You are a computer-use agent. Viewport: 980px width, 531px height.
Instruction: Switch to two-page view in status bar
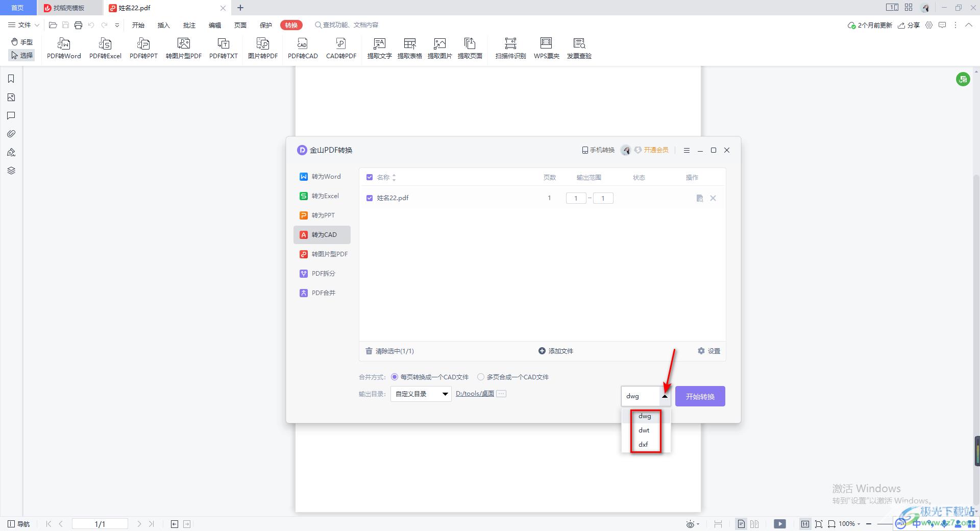[754, 524]
